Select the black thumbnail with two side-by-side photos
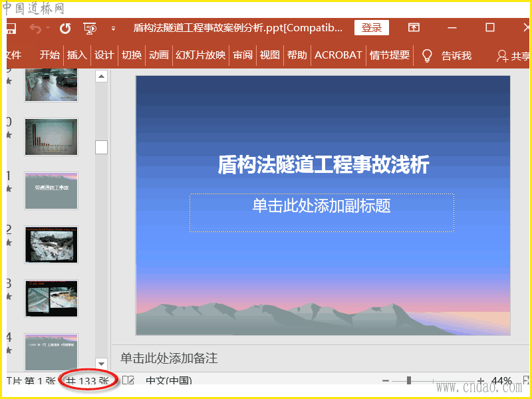The image size is (532, 399). tap(51, 299)
